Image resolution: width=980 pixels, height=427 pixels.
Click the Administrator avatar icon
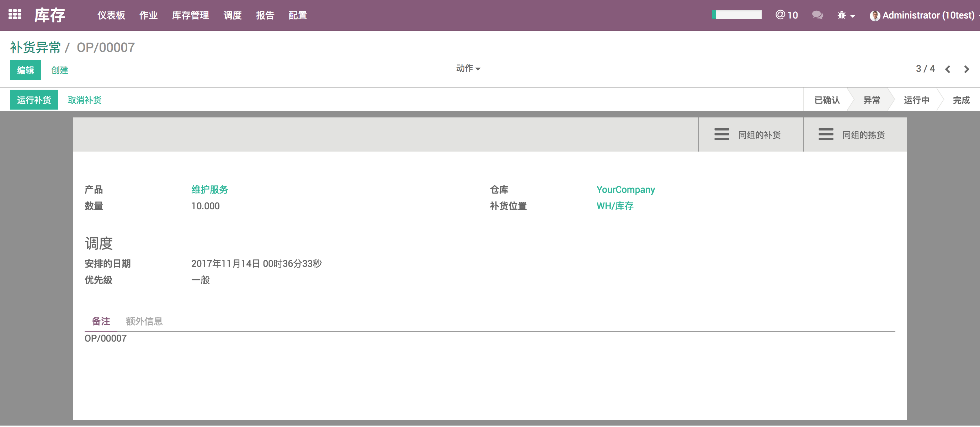point(875,15)
